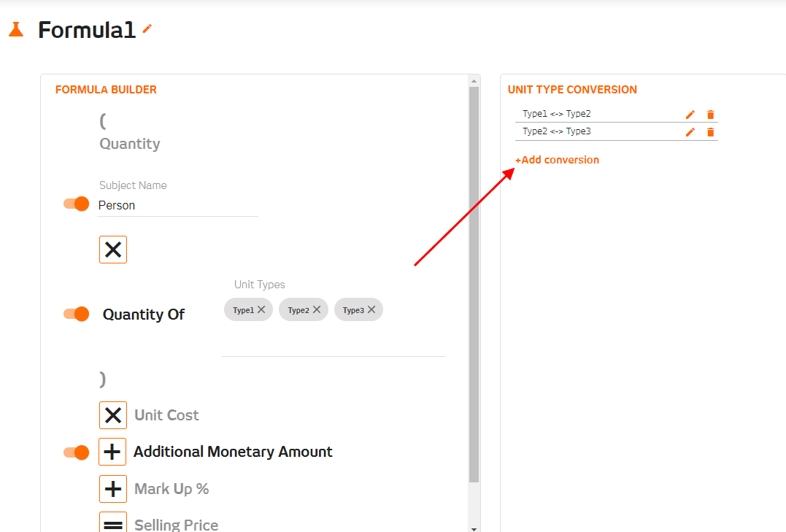Click the Type2 <-> Type3 conversion row text
Image resolution: width=786 pixels, height=532 pixels.
(556, 131)
